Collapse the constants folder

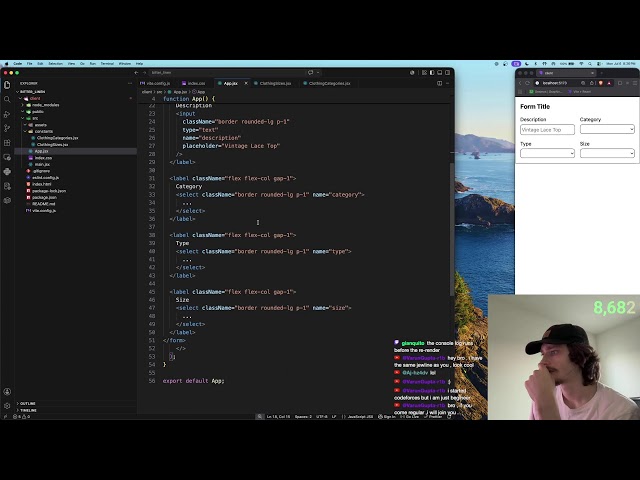[43, 131]
